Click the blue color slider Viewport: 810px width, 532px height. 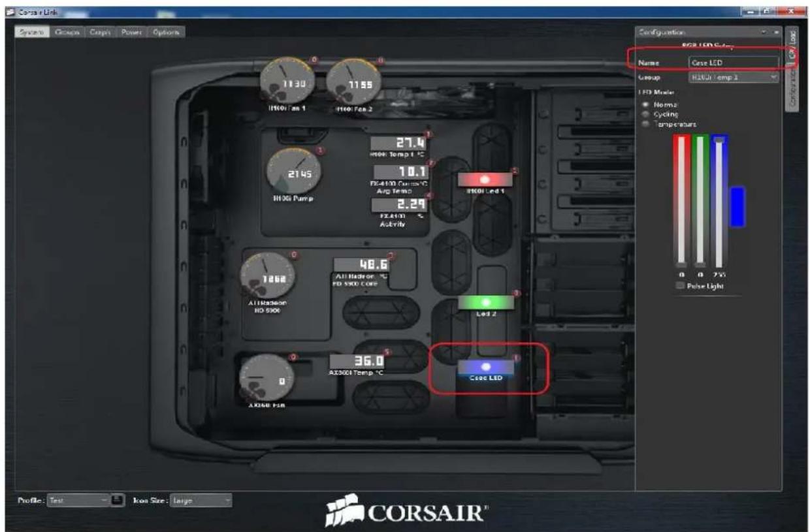pos(720,201)
